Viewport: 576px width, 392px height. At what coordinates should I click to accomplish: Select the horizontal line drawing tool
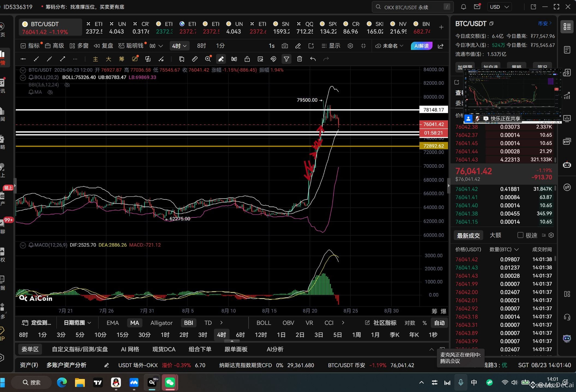(x=23, y=59)
